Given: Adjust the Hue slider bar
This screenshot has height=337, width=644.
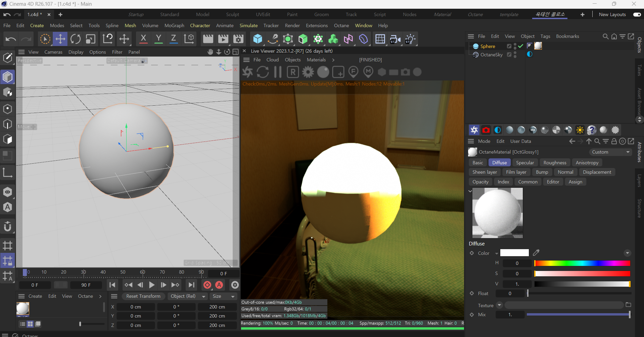Looking at the screenshot, I should [x=582, y=263].
